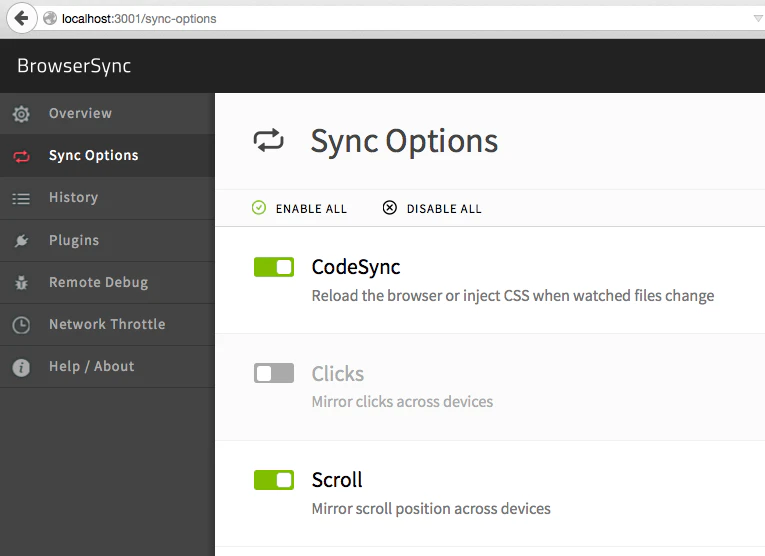Click the Clicks option label
The image size is (765, 556).
point(338,374)
